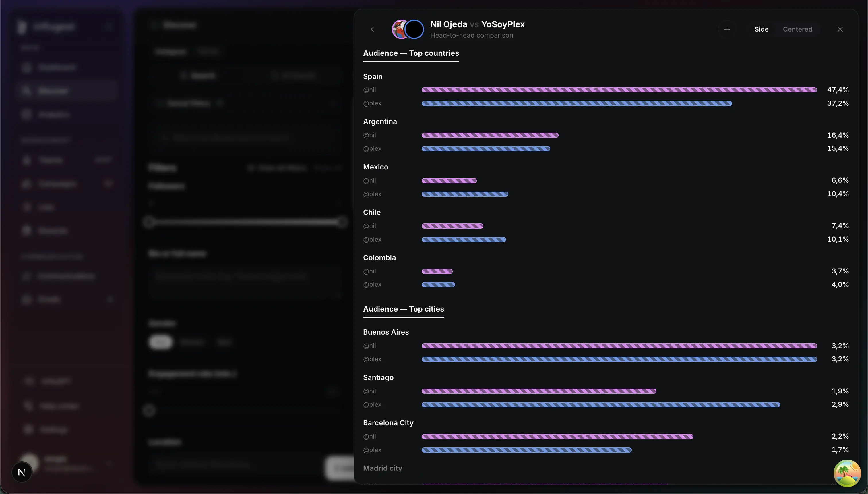Click the '4,0%' value for Colombia
This screenshot has height=494, width=868.
840,285
